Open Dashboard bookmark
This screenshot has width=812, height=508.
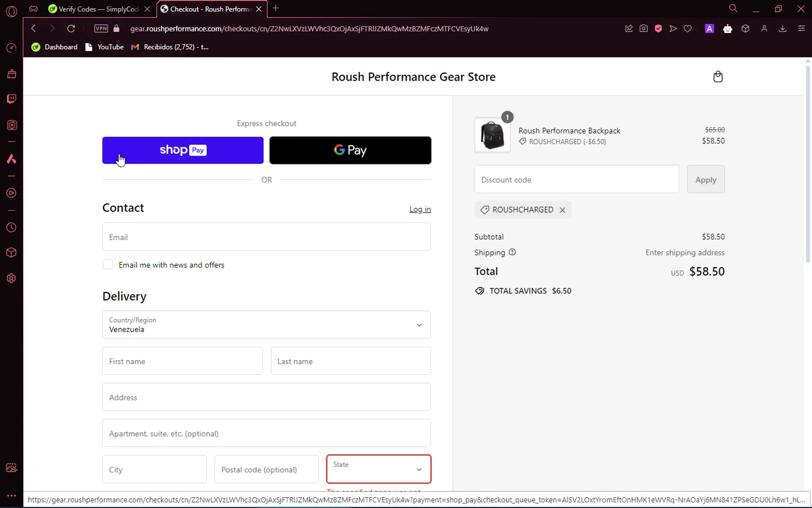click(55, 47)
